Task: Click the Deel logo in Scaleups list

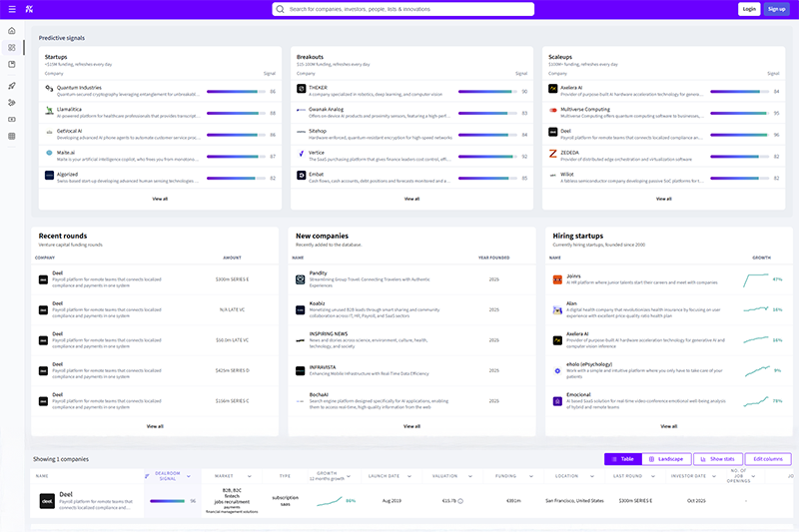Action: click(x=552, y=131)
